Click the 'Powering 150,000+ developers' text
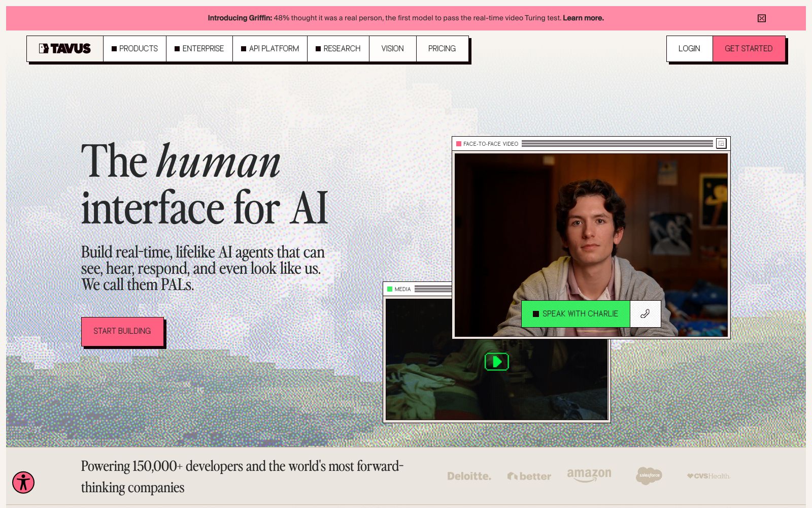 [242, 477]
